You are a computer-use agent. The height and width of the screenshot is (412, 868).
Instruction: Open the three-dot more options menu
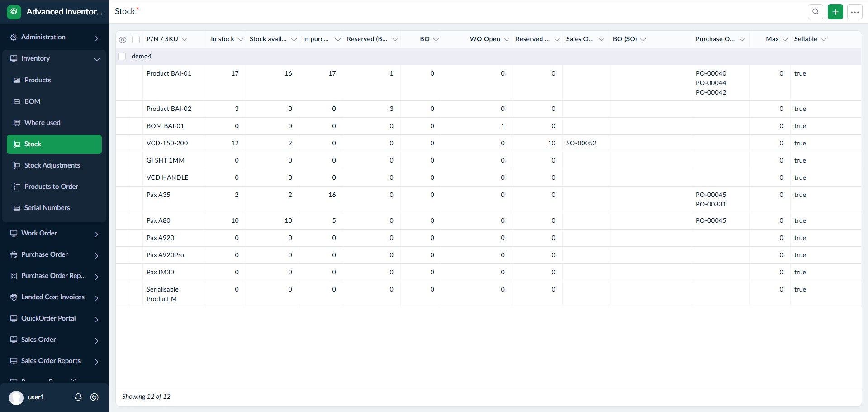click(x=854, y=12)
